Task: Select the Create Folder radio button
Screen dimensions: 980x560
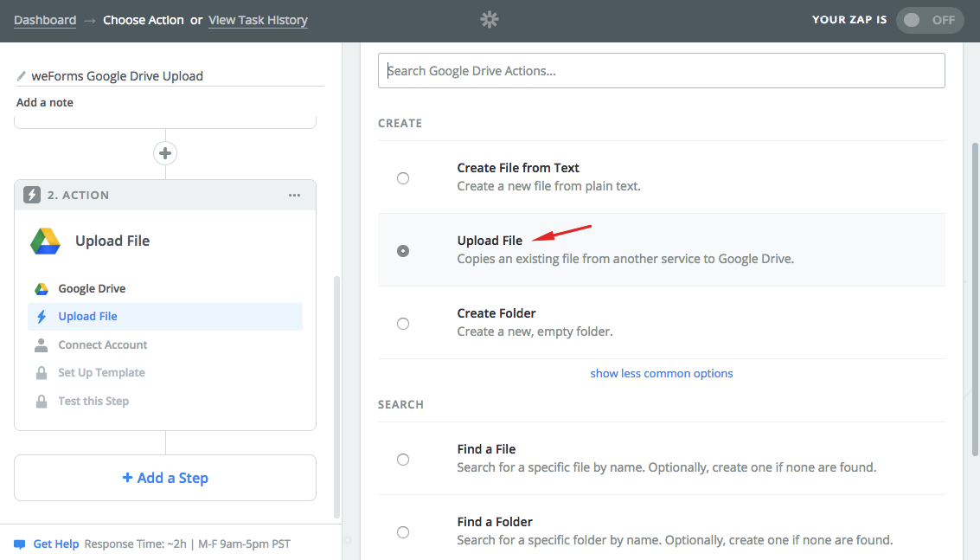Action: tap(403, 324)
